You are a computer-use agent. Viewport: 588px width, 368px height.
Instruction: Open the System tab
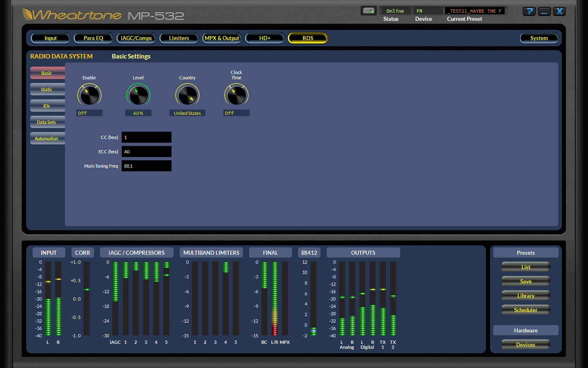tap(539, 38)
